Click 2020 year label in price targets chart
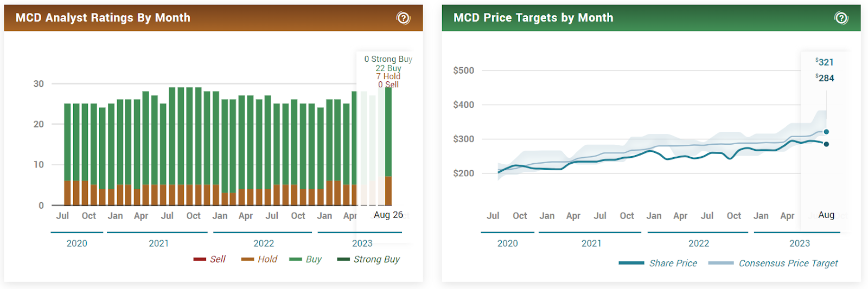Image resolution: width=868 pixels, height=289 pixels. pyautogui.click(x=508, y=243)
